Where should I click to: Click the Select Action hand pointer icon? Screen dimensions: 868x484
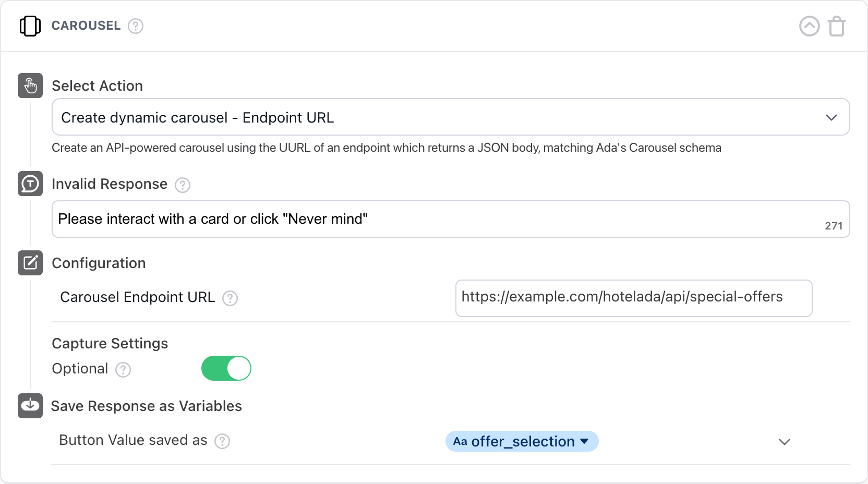tap(30, 86)
